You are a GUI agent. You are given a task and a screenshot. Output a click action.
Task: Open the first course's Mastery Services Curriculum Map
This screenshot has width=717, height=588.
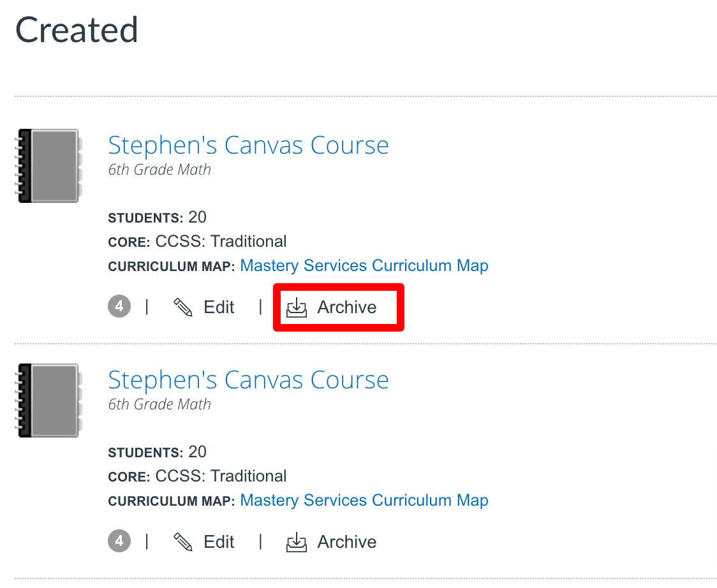pos(364,266)
